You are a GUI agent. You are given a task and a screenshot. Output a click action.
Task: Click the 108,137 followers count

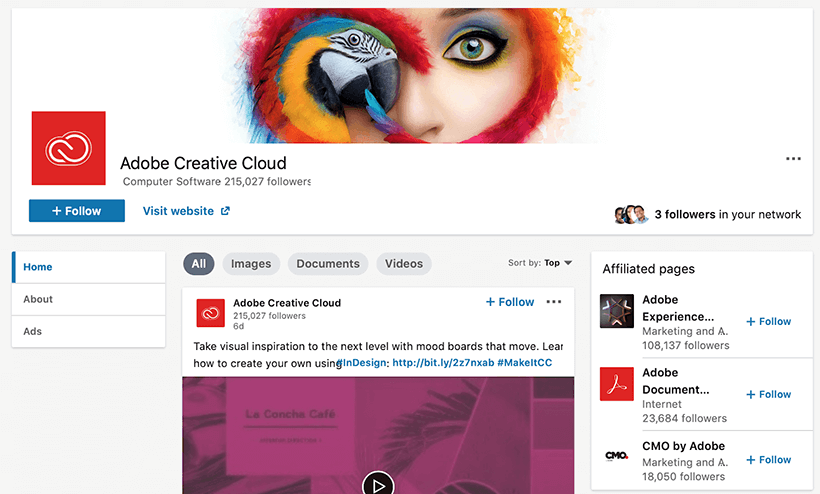686,346
